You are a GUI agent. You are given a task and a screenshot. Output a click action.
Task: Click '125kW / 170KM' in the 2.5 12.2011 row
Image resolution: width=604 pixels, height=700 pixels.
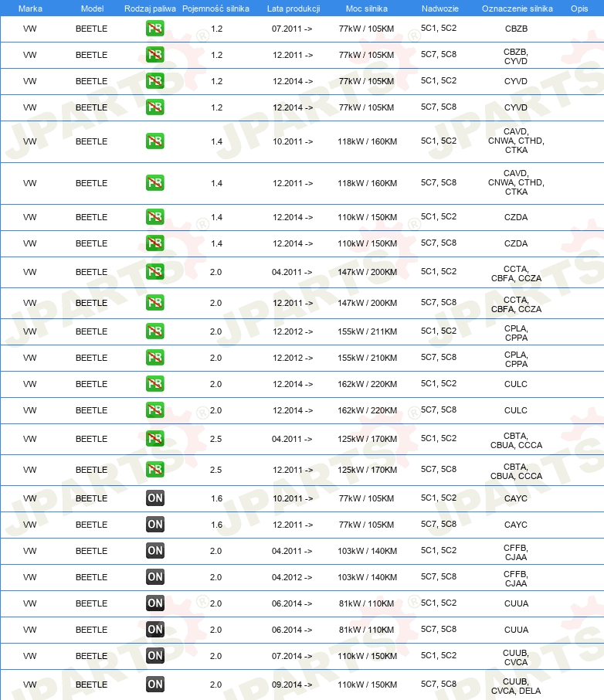pos(367,470)
